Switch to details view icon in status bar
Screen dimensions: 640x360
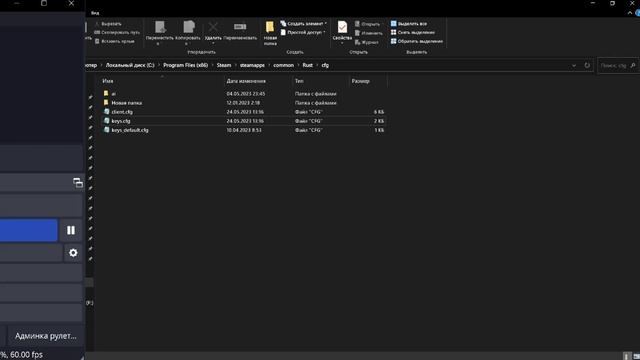627,356
